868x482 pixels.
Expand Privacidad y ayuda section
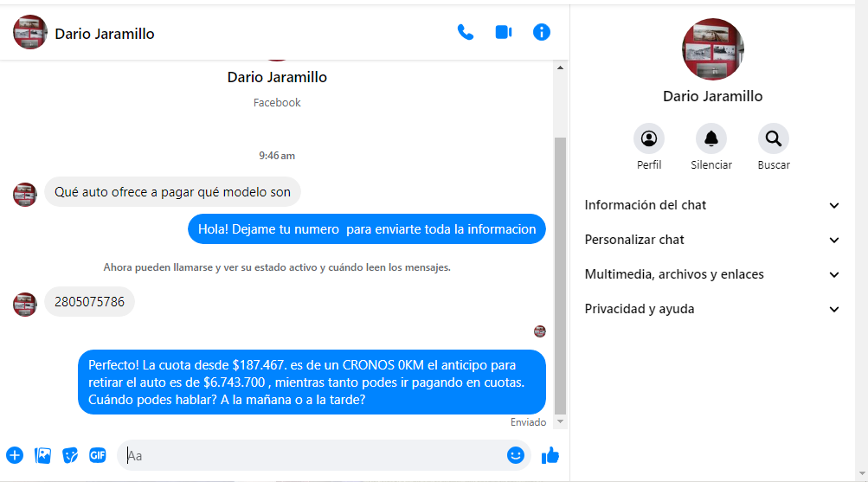(712, 309)
